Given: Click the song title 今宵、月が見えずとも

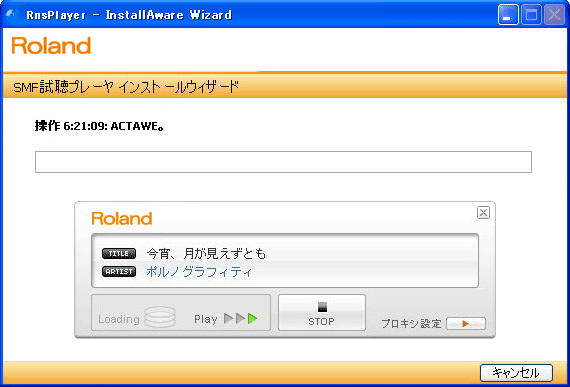Looking at the screenshot, I should click(206, 254).
